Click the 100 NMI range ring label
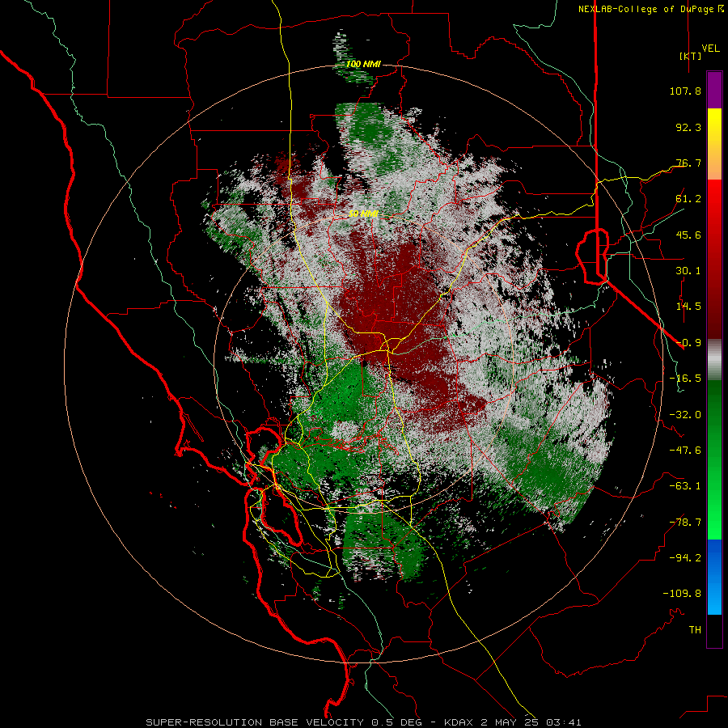This screenshot has height=728, width=728. click(x=363, y=64)
